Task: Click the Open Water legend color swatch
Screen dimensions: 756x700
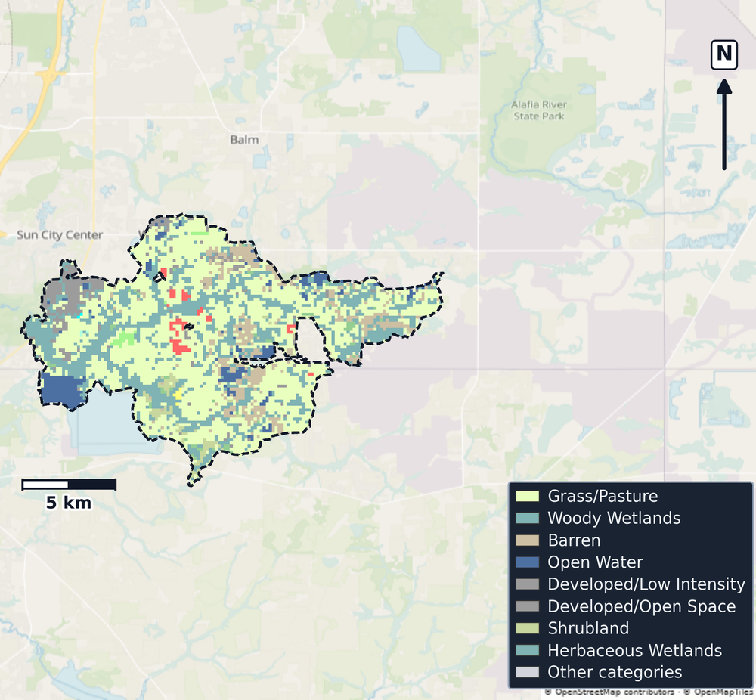Action: click(x=527, y=562)
